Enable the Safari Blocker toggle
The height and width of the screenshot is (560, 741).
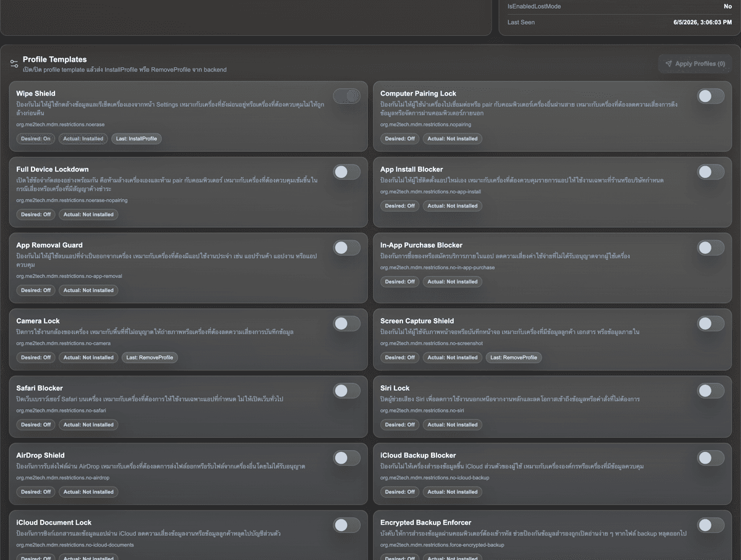[346, 391]
